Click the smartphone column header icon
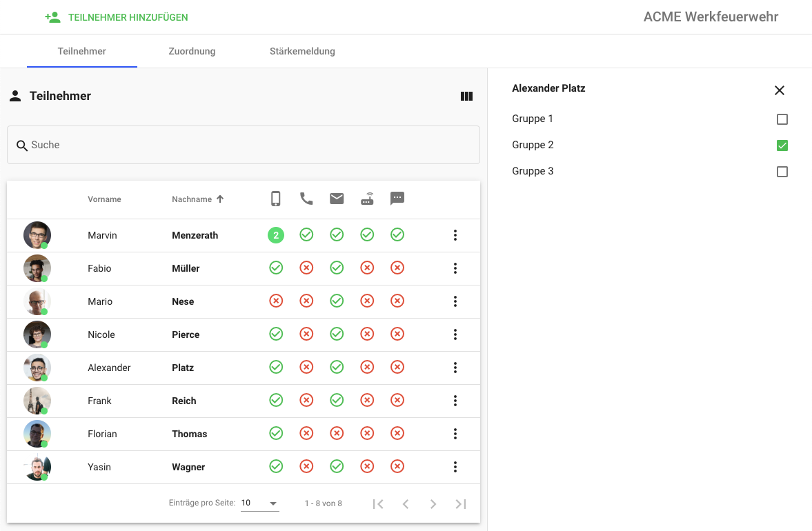Image resolution: width=812 pixels, height=531 pixels. tap(276, 199)
